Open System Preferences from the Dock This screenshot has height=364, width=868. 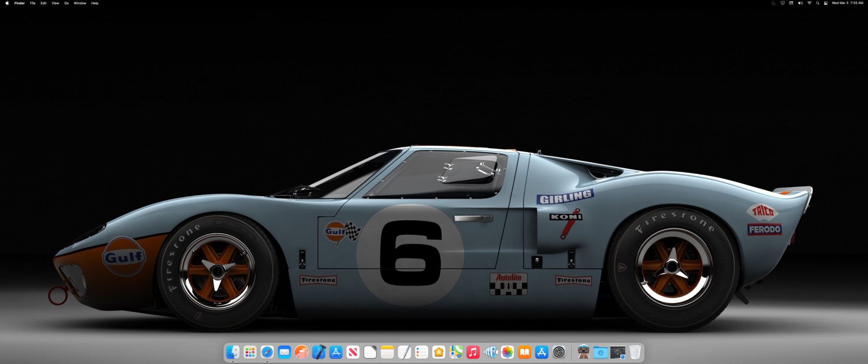point(559,352)
